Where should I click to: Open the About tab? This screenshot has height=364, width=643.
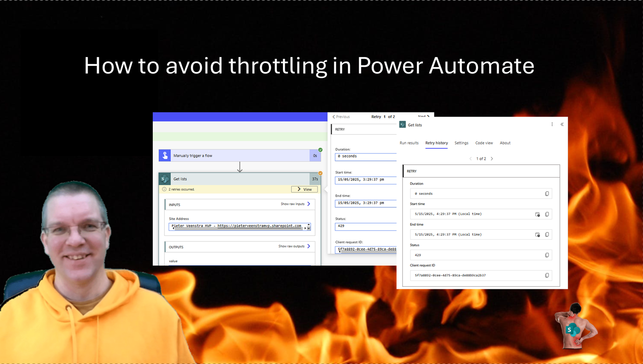point(505,143)
